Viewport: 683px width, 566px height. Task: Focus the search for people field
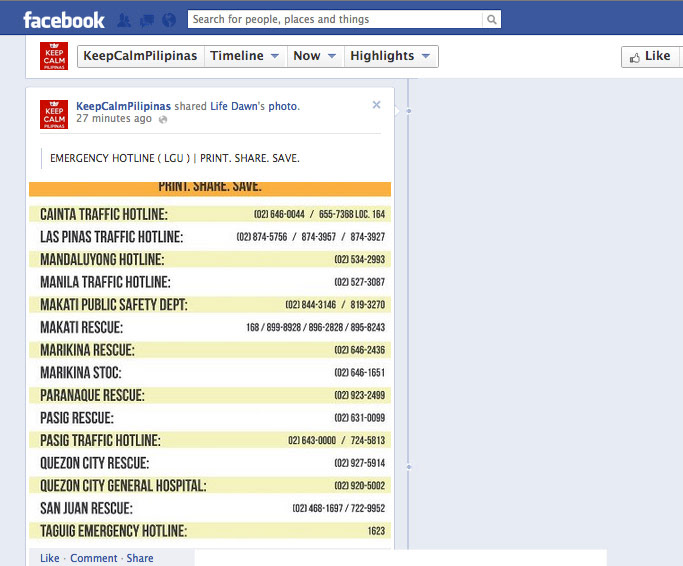click(x=335, y=19)
